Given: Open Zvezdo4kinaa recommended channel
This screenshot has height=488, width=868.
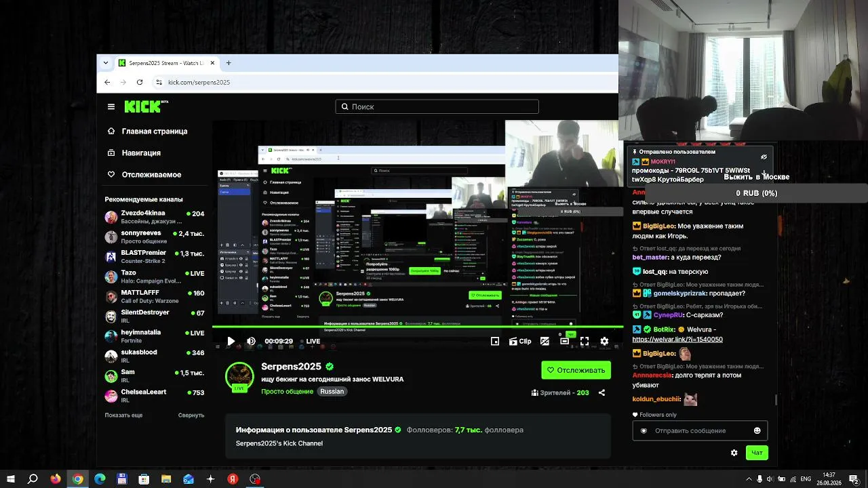Looking at the screenshot, I should [x=155, y=217].
